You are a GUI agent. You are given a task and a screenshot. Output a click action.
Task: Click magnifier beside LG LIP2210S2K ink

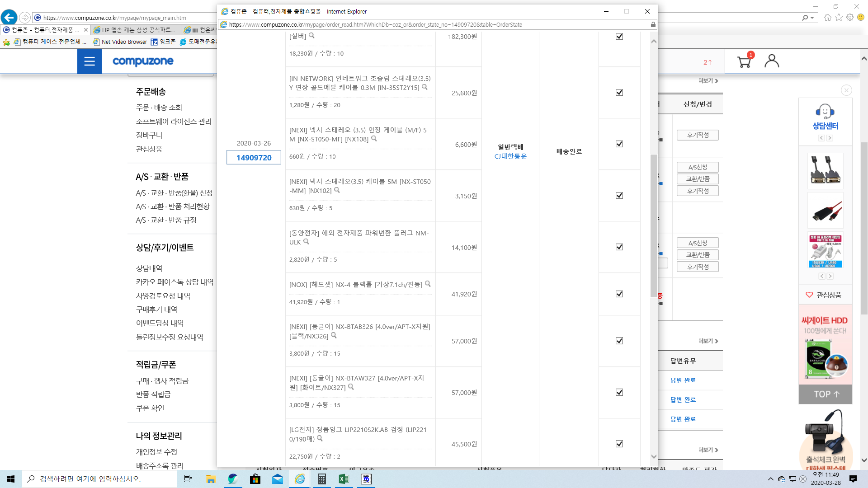[x=320, y=438]
